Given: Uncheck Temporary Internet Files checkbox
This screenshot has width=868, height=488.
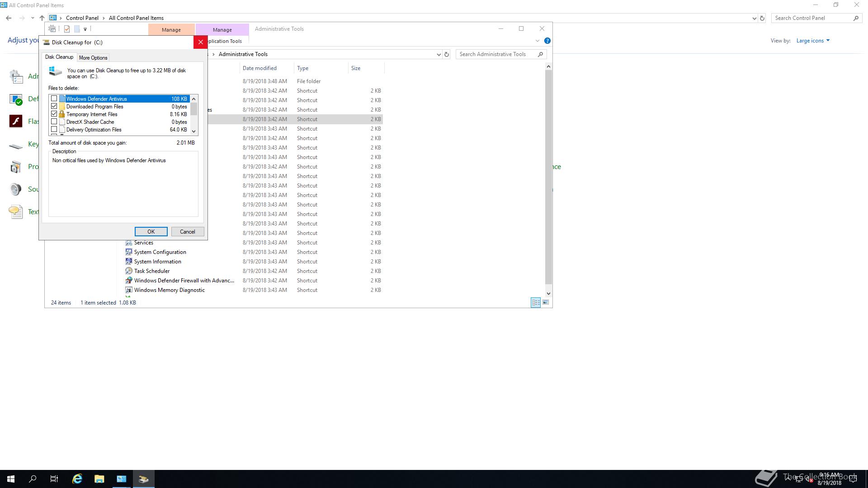Looking at the screenshot, I should 54,114.
